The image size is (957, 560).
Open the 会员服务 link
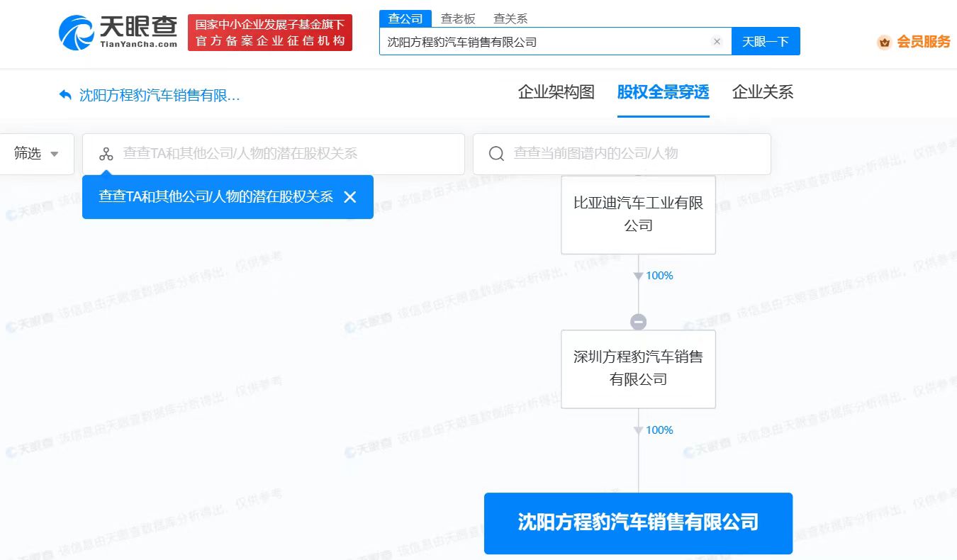pyautogui.click(x=924, y=42)
